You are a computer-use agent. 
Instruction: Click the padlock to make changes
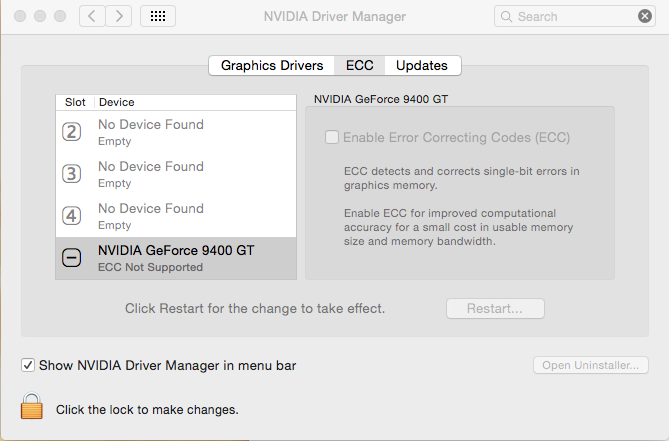point(32,406)
